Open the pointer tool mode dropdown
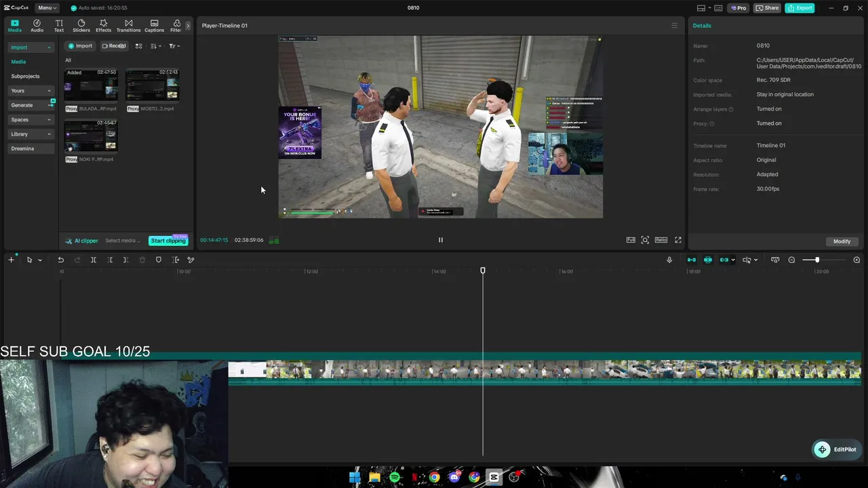 tap(40, 260)
